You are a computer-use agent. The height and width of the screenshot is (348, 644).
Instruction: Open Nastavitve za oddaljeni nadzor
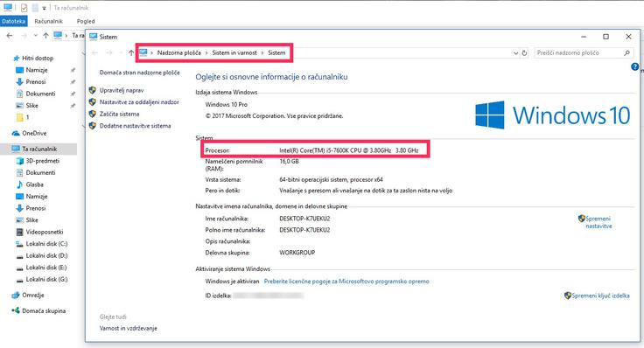139,102
